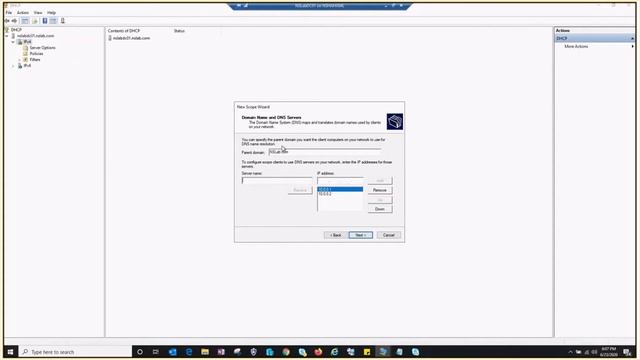Image resolution: width=640 pixels, height=360 pixels.
Task: Click the taskbar search box
Action: (x=75, y=352)
